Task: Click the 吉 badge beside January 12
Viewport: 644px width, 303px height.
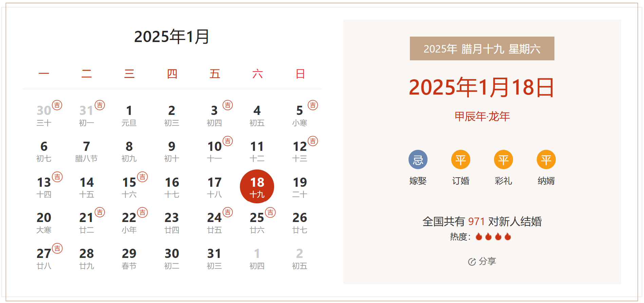Action: pos(313,141)
